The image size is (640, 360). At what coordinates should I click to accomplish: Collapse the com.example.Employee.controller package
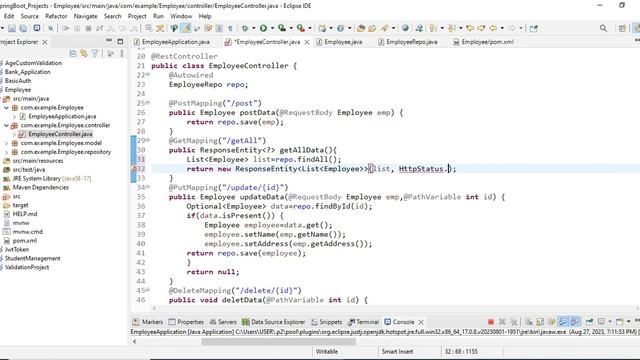pos(6,125)
